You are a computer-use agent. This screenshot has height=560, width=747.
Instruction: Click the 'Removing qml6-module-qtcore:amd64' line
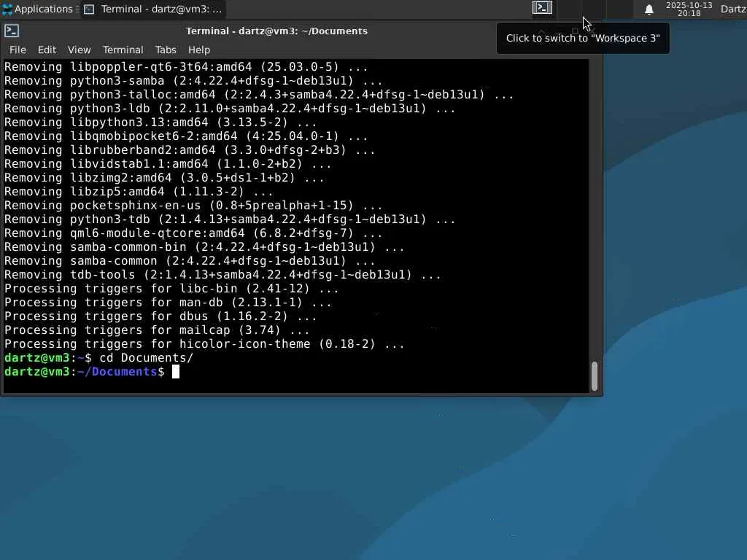pos(193,233)
